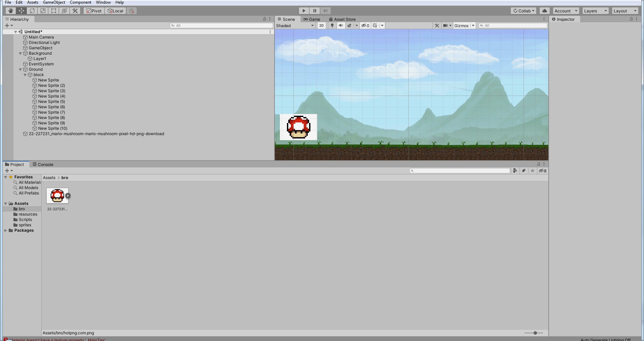Open the Window menu
644x341 pixels.
pyautogui.click(x=103, y=2)
